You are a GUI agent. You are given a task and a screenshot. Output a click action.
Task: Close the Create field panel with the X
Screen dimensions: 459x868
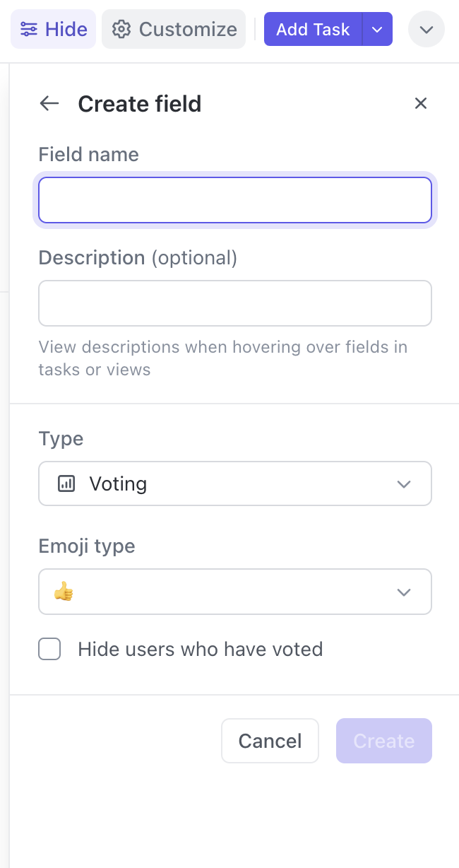pos(421,103)
